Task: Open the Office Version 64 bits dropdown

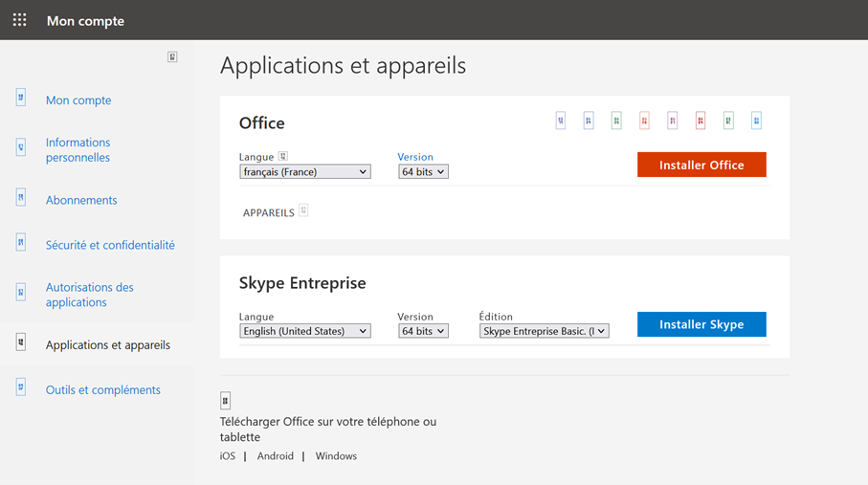Action: click(423, 171)
